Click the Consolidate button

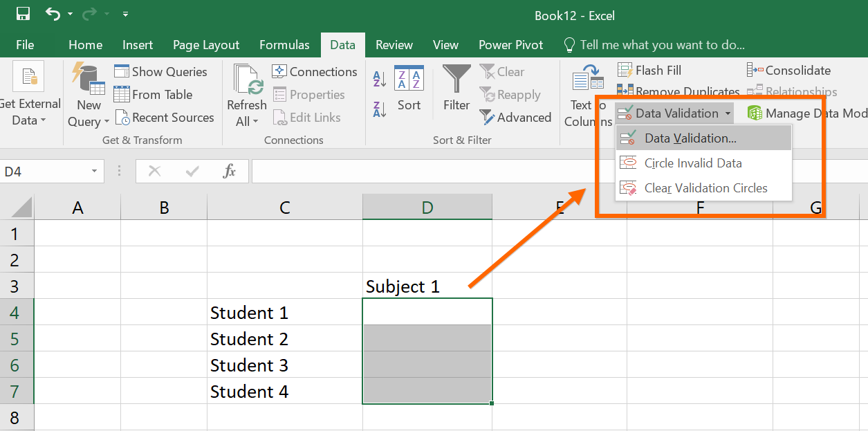point(789,70)
